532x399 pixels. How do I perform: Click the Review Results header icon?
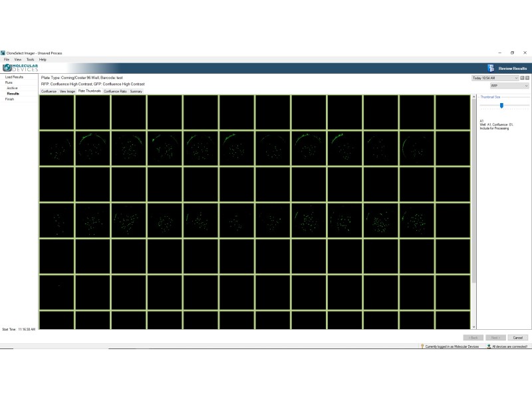[x=491, y=68]
